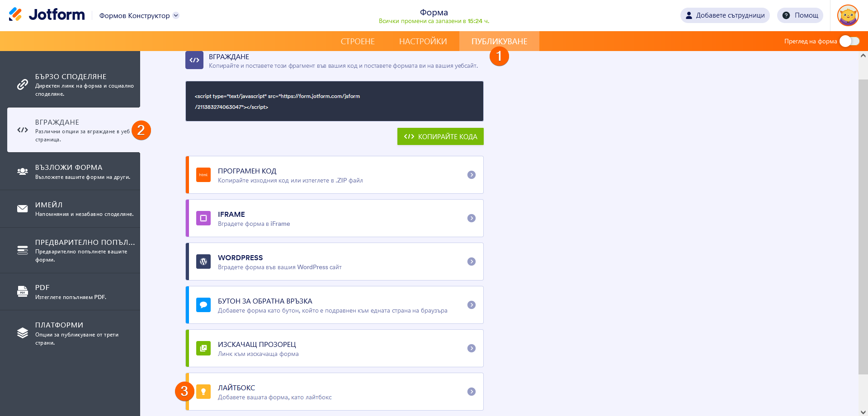This screenshot has height=416, width=868.
Task: Open the PDF sidebar section
Action: pos(70,292)
